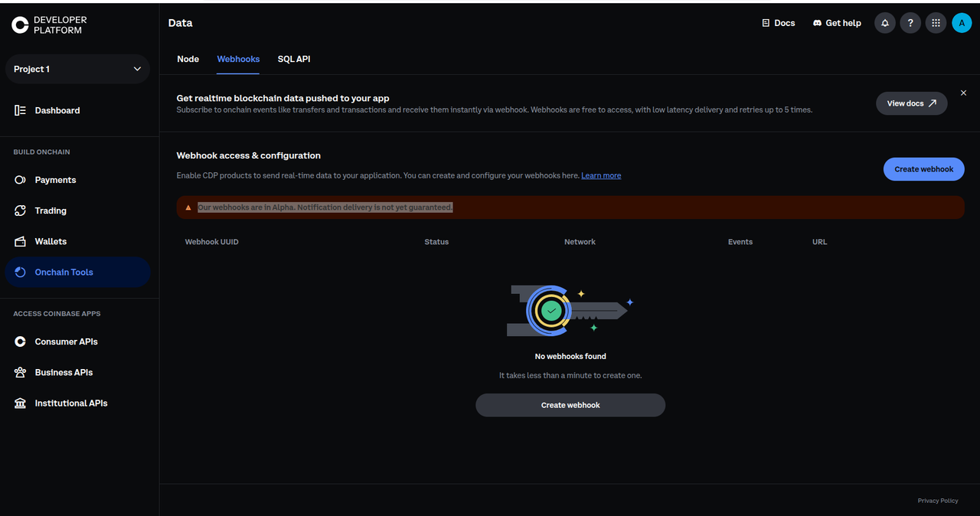Open Trading label in sidebar
Screen dimensions: 980x516
[x=51, y=211]
